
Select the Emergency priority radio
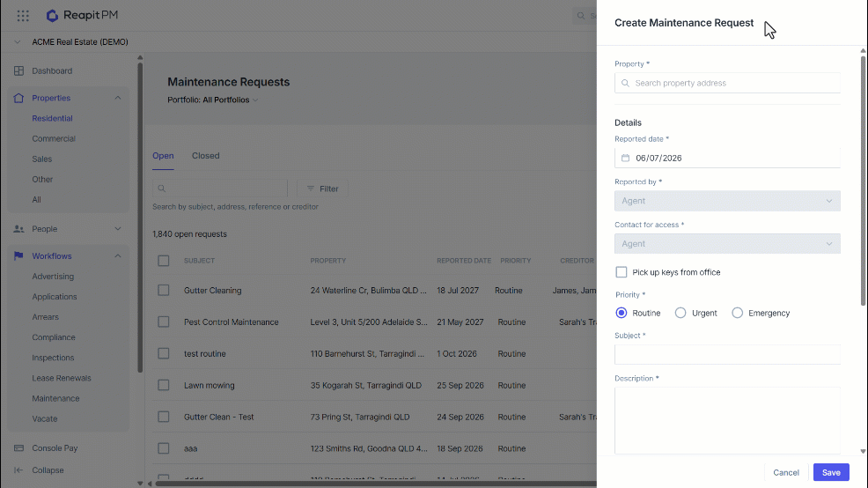tap(738, 313)
